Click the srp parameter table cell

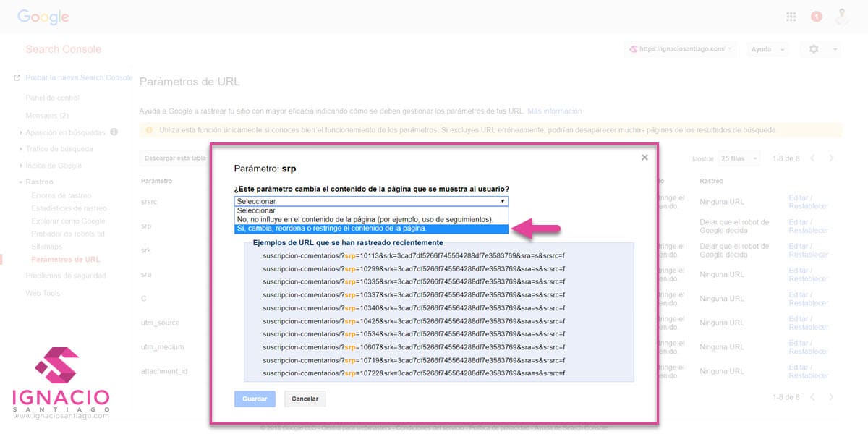pyautogui.click(x=145, y=226)
